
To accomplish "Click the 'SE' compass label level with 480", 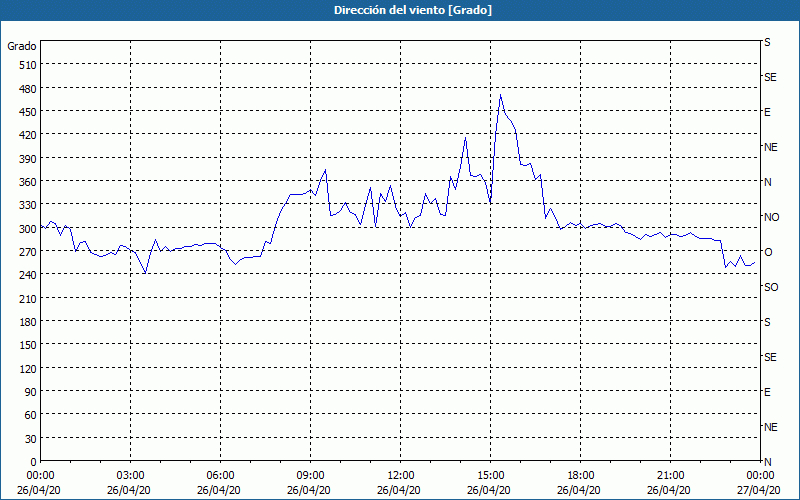I will coord(770,78).
